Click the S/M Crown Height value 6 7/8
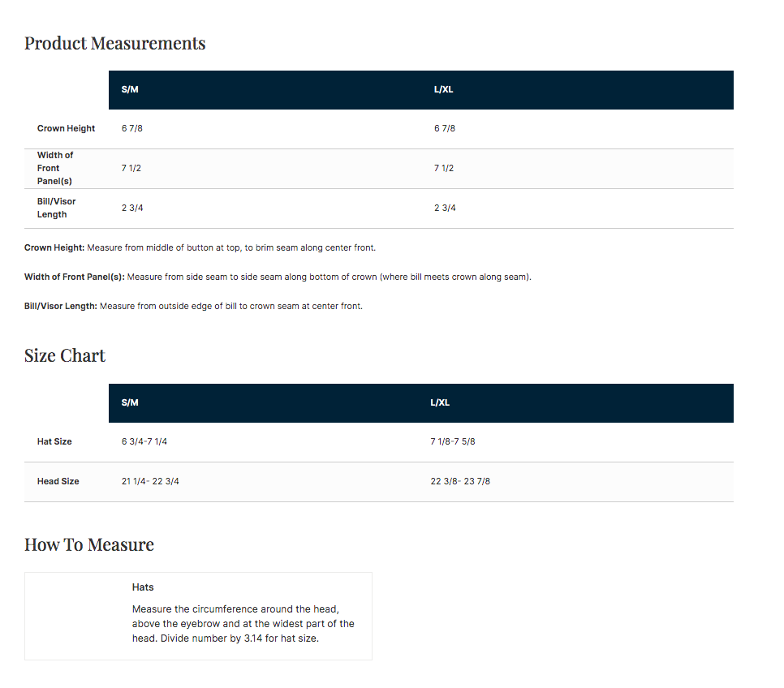Image resolution: width=784 pixels, height=688 pixels. click(x=132, y=128)
